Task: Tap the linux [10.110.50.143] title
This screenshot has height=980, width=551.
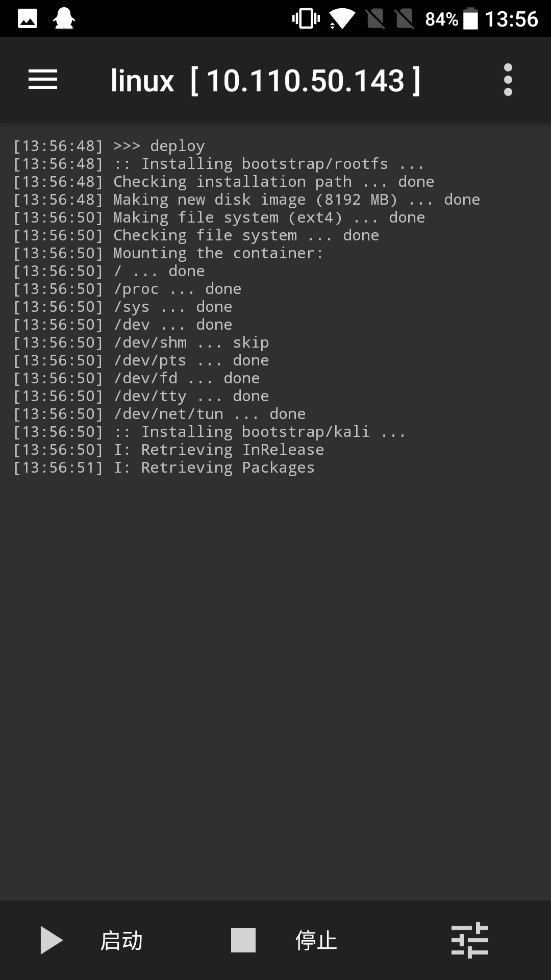Action: 265,81
